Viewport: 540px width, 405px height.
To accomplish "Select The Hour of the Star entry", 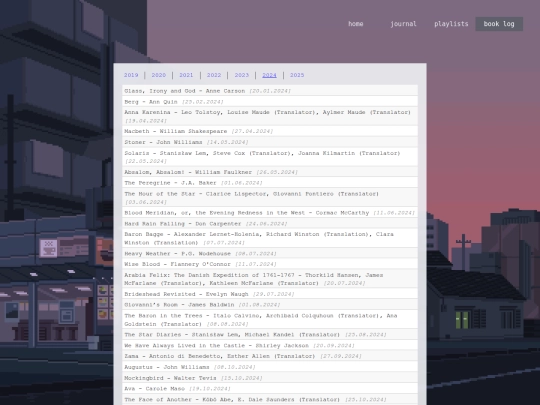I will [x=270, y=198].
